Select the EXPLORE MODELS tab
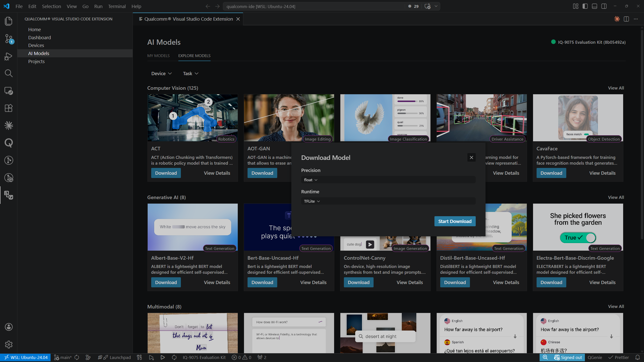 pos(194,56)
